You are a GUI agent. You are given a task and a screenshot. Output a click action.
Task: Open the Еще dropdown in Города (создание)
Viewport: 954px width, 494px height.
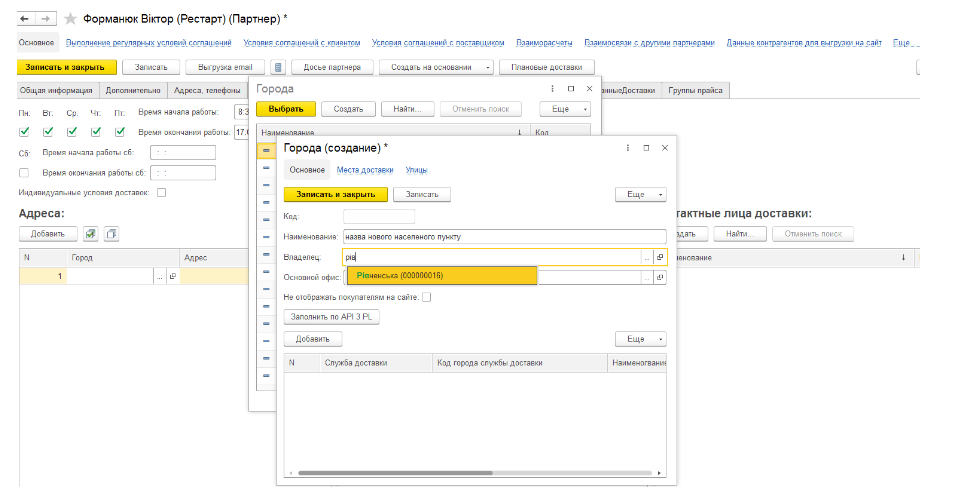pos(640,194)
